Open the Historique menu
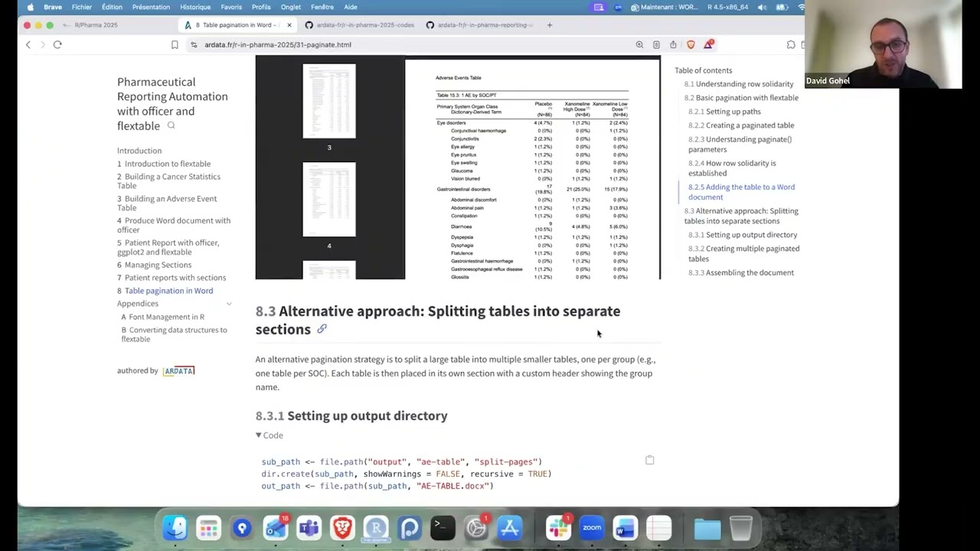980x551 pixels. coord(195,7)
